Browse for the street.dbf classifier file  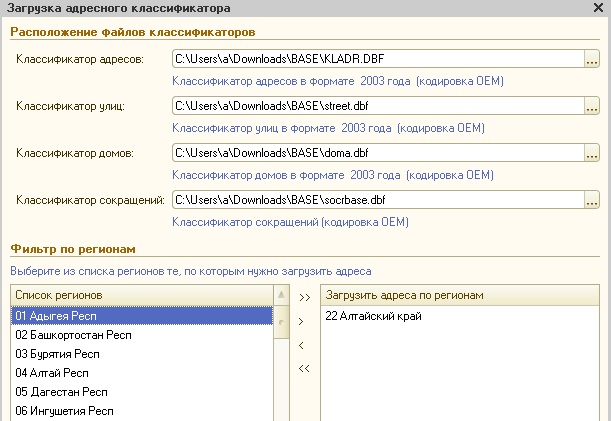tap(592, 106)
